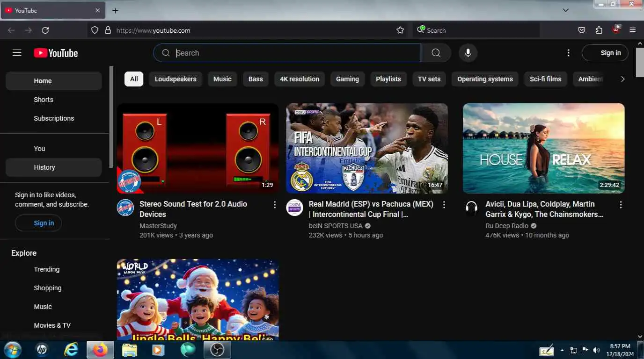Open a new browser tab with plus icon
Image resolution: width=644 pixels, height=359 pixels.
(x=115, y=10)
